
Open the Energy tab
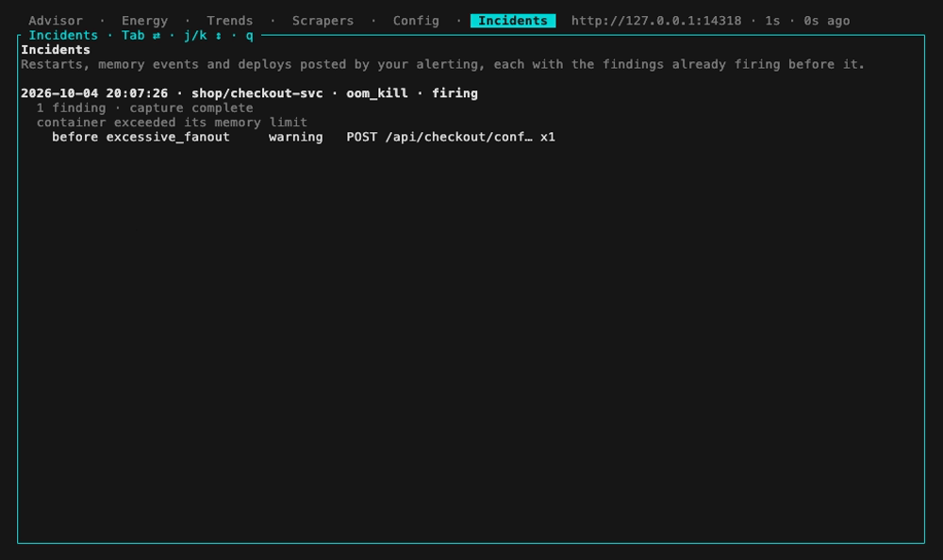coord(144,21)
